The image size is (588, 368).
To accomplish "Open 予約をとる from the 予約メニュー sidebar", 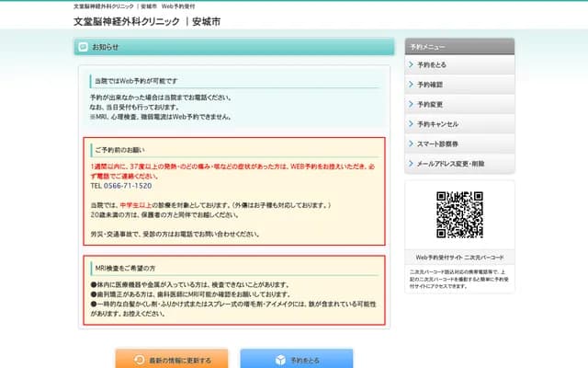I will [x=432, y=65].
